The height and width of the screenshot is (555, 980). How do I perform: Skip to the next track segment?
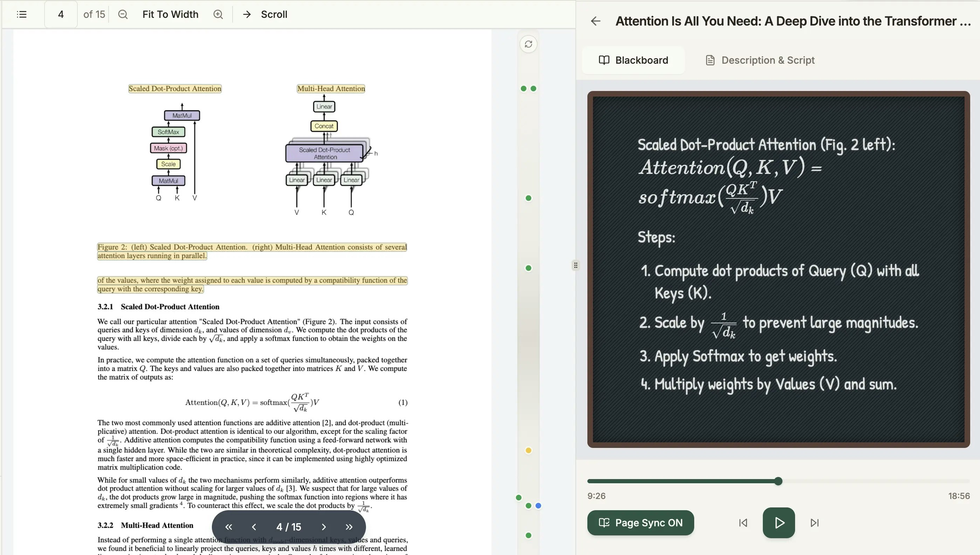coord(814,522)
